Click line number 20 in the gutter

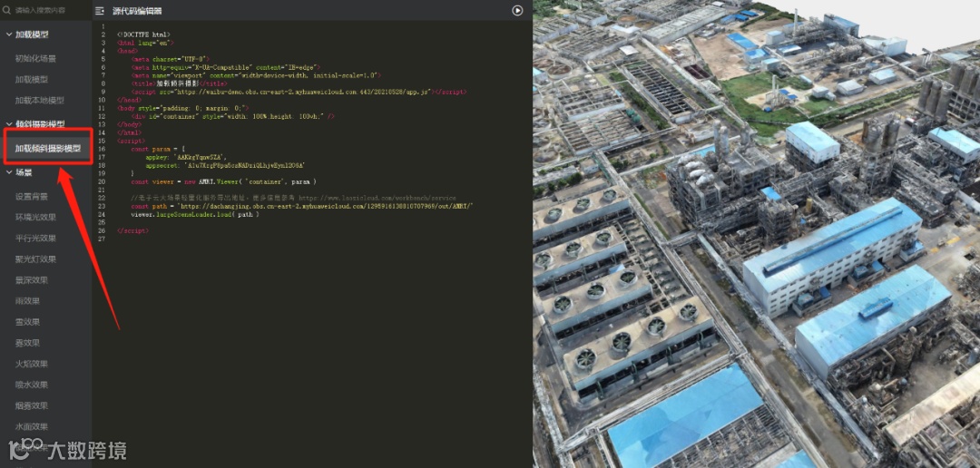pos(102,181)
